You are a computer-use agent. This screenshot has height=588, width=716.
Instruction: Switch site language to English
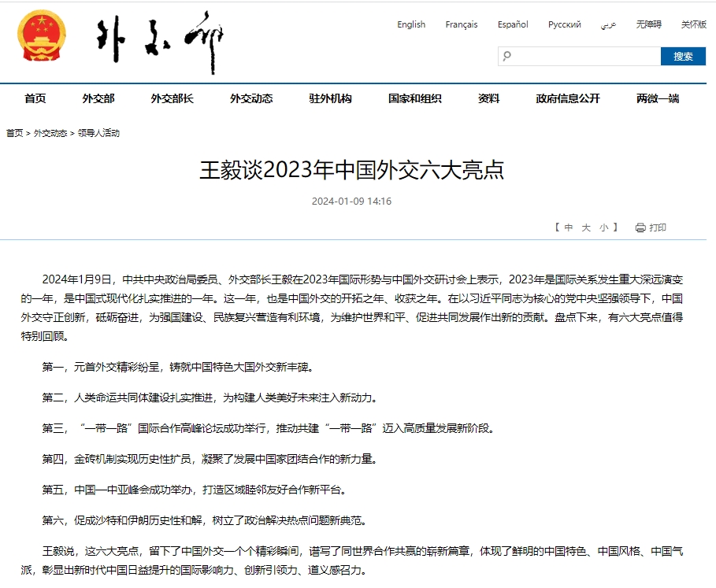(x=411, y=24)
